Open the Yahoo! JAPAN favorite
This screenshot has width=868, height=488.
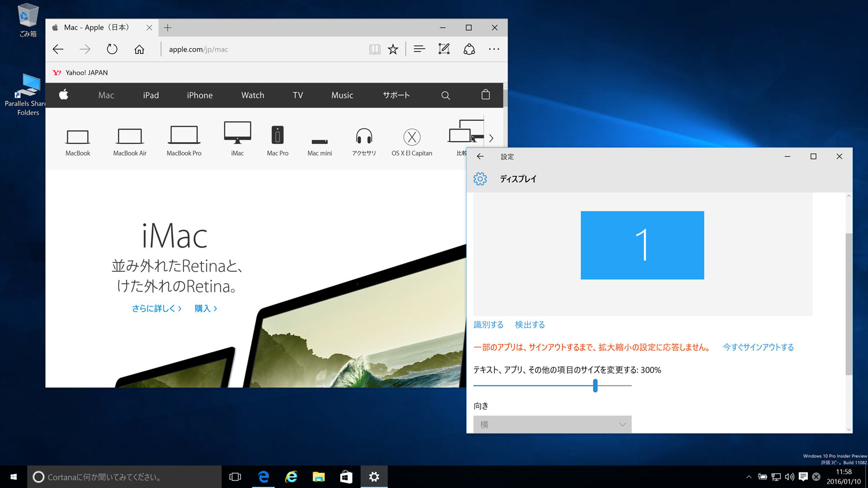(80, 72)
